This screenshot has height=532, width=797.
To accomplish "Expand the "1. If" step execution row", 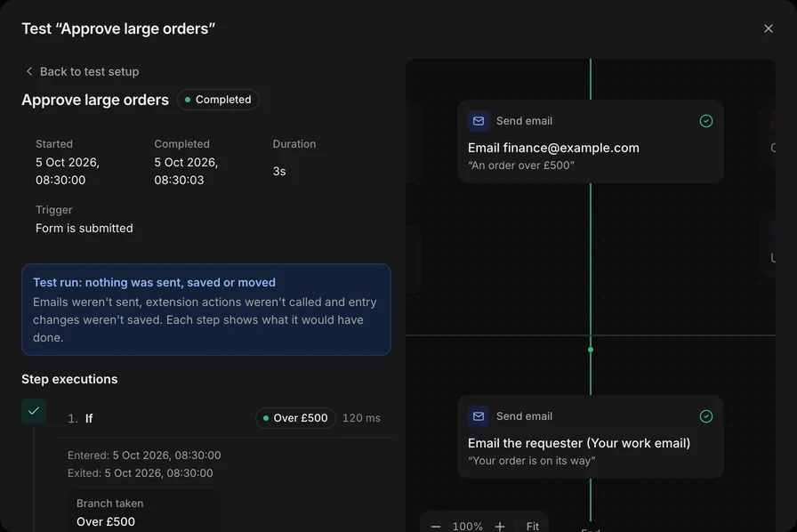I will click(224, 418).
